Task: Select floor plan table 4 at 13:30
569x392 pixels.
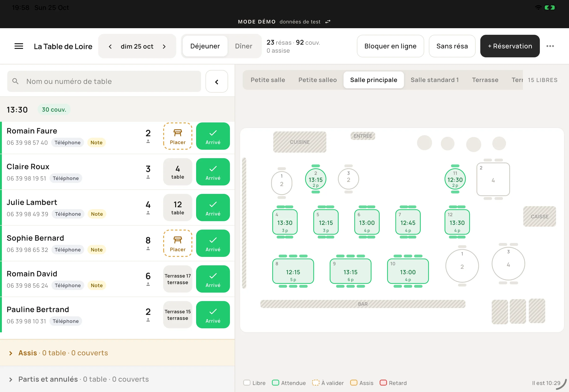Action: point(285,222)
